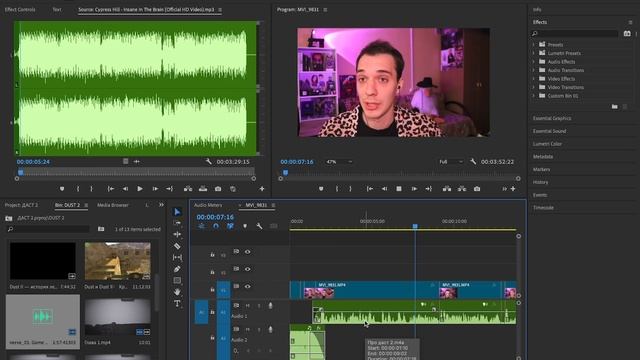Enable voice-over record on Audio 1
Screen dimensions: 640x360
270,305
